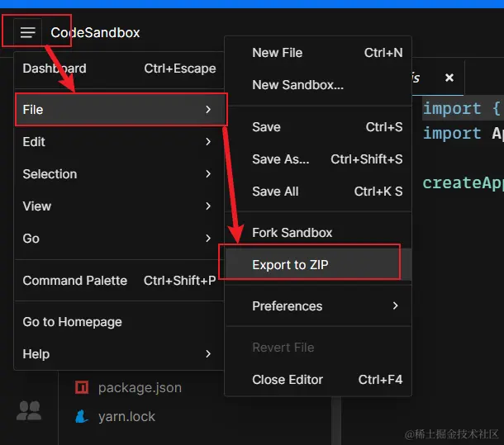
Task: Click the Ctrl+Escape shortcut label
Action: pyautogui.click(x=180, y=69)
